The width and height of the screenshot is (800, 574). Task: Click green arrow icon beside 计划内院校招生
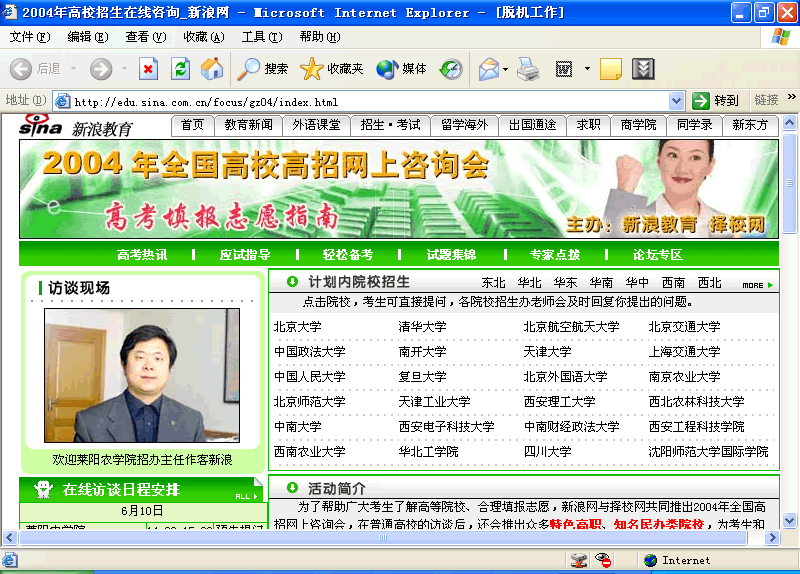click(x=292, y=281)
